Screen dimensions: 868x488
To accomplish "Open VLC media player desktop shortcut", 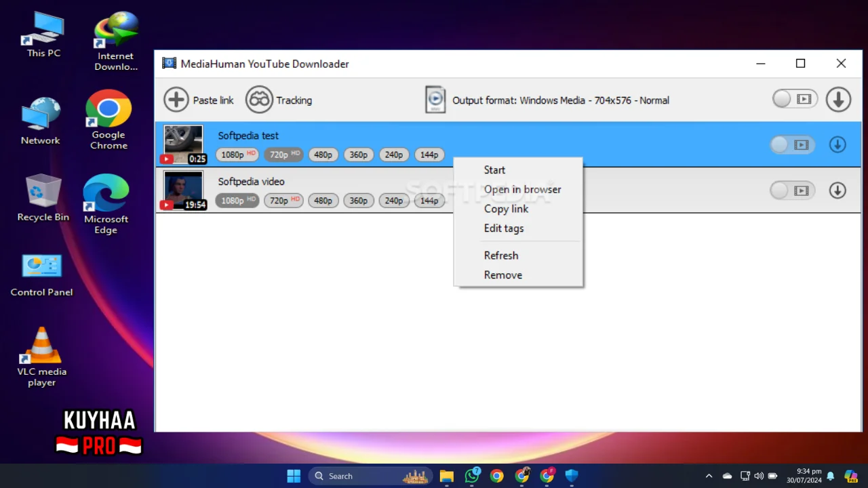I will click(x=42, y=357).
